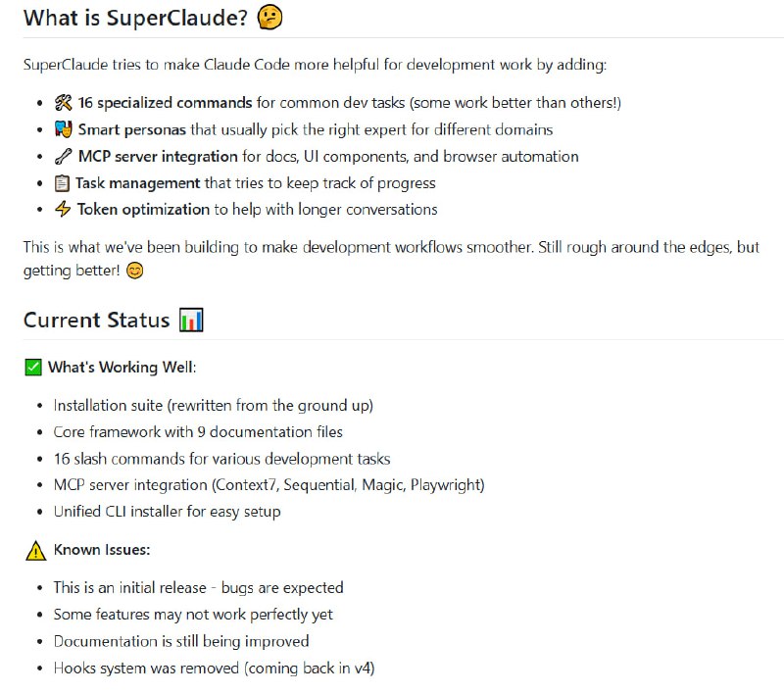Click the bold "Token optimization" text
This screenshot has width=784, height=694.
click(143, 209)
